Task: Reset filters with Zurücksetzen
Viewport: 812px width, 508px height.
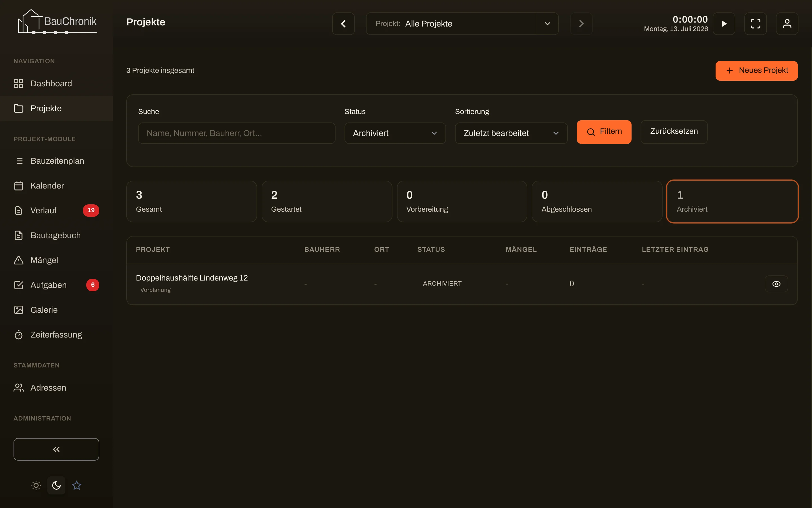Action: [674, 132]
